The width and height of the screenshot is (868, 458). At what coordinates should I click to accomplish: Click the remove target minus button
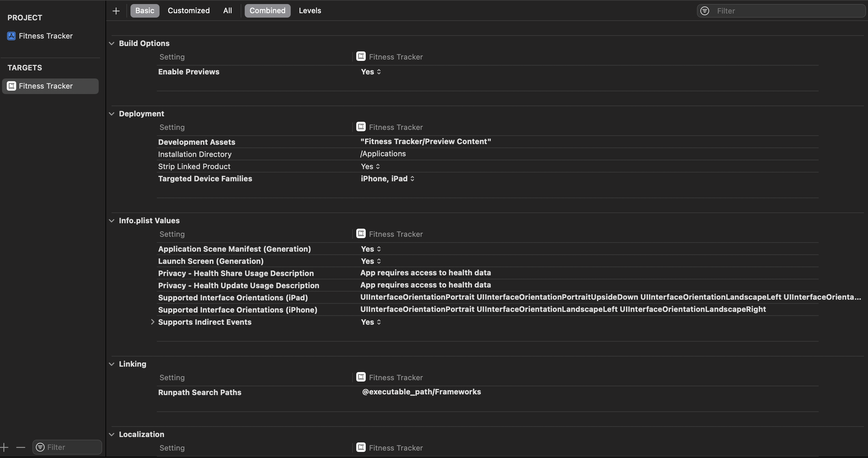tap(21, 447)
